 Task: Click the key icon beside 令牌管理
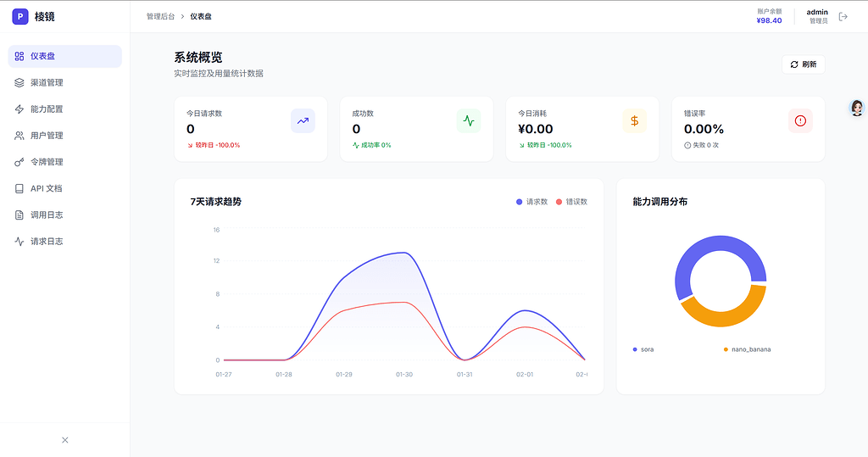[x=19, y=162]
